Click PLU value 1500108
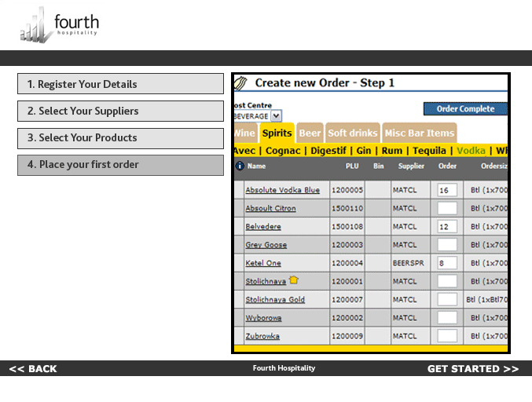 pos(347,227)
